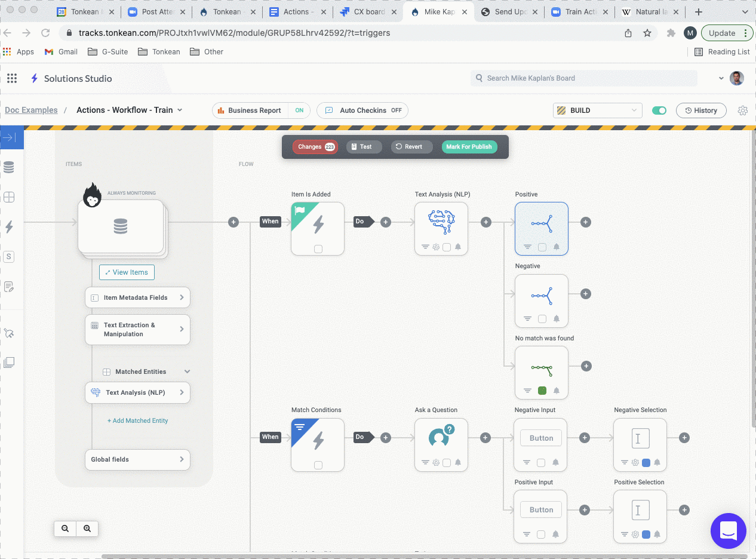Collapse the Matched Entities section
The height and width of the screenshot is (559, 756).
point(187,371)
